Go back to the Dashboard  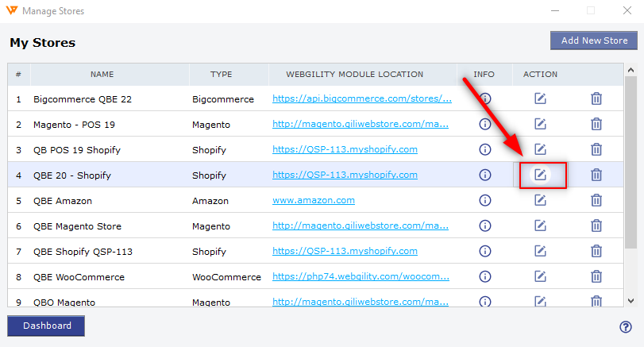tap(46, 326)
